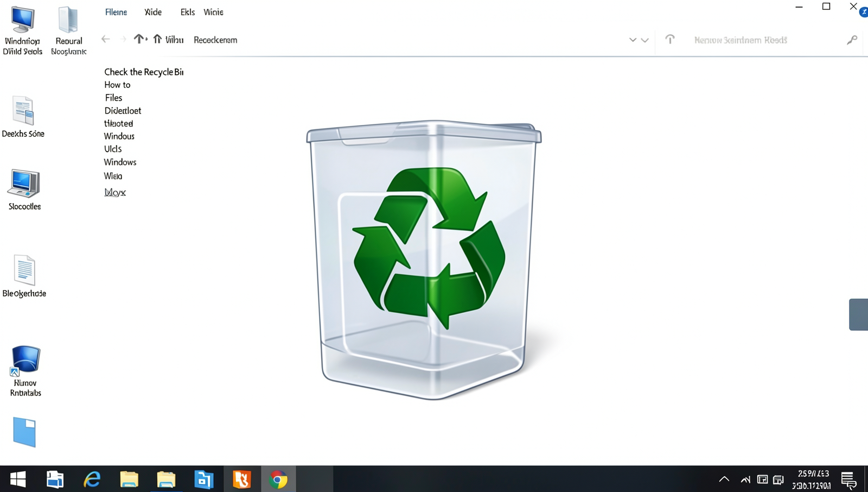
Task: Select the 'Ulcls' list entry
Action: tap(113, 149)
